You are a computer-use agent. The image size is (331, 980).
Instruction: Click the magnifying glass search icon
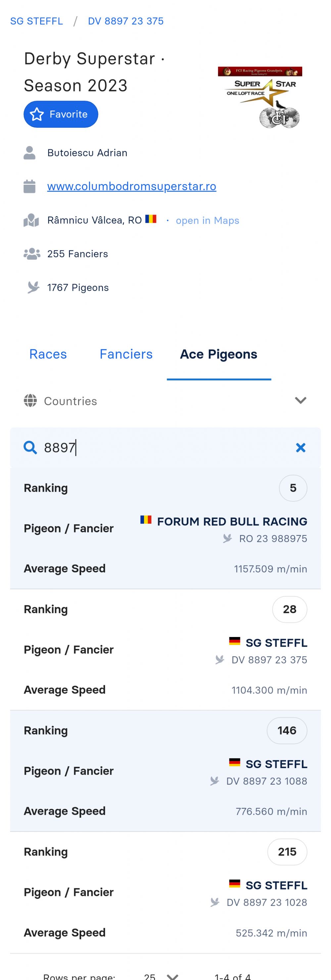(x=30, y=447)
